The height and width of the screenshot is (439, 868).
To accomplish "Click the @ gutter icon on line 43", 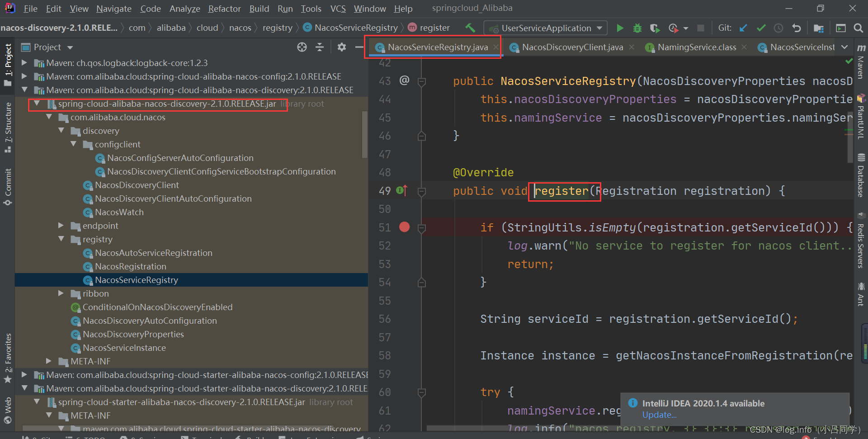I will [x=404, y=80].
